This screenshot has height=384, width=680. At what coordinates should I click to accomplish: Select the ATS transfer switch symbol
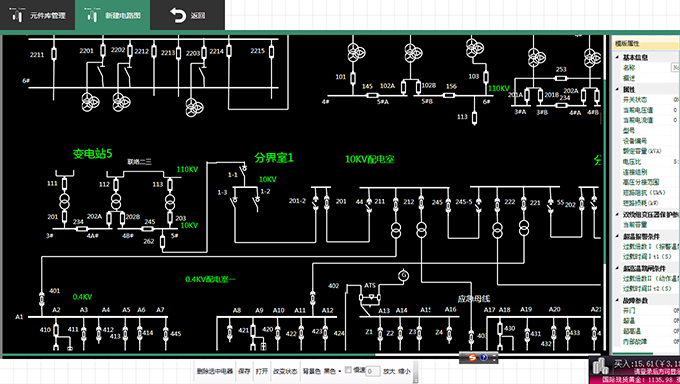coord(369,298)
